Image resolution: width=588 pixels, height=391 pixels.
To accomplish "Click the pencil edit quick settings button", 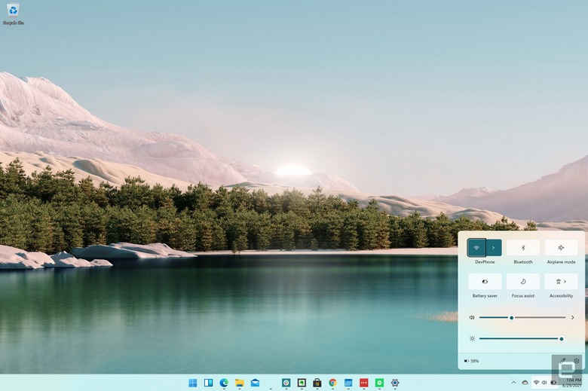I will pyautogui.click(x=562, y=361).
